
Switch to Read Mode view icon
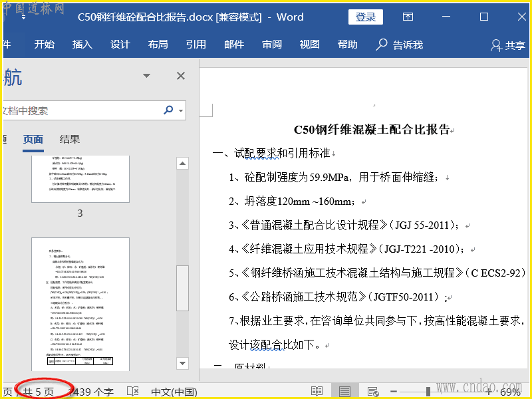pyautogui.click(x=317, y=392)
